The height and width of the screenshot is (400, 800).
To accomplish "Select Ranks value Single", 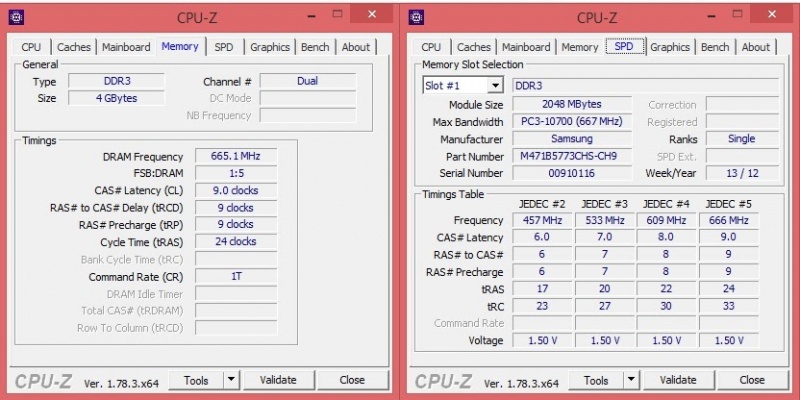I will (x=742, y=139).
